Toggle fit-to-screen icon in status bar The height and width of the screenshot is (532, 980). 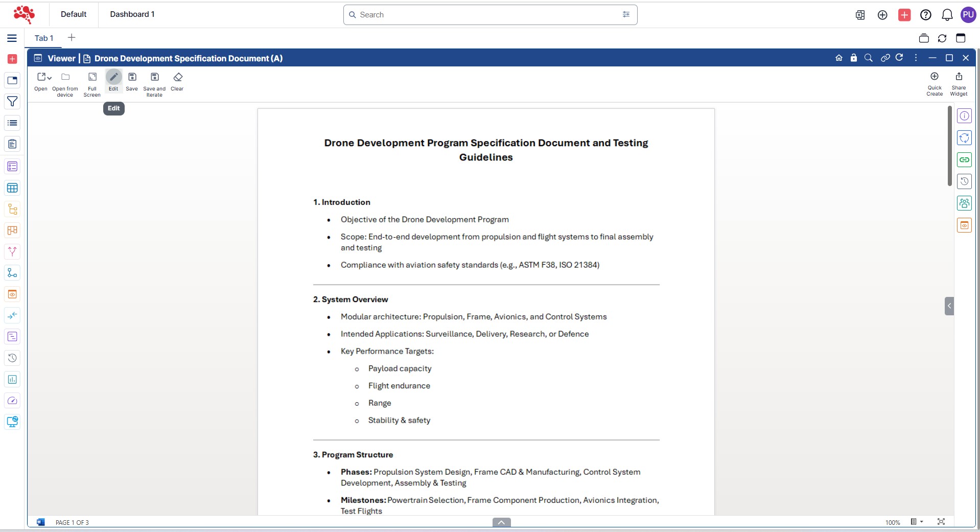pos(941,522)
